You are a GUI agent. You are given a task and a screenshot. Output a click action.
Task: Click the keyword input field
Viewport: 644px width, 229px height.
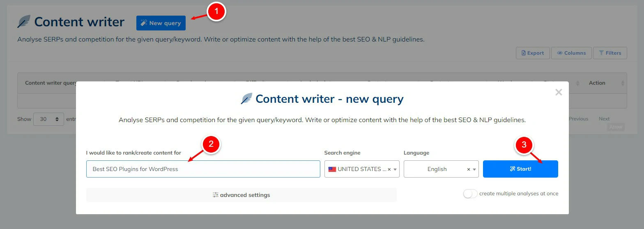click(x=203, y=169)
